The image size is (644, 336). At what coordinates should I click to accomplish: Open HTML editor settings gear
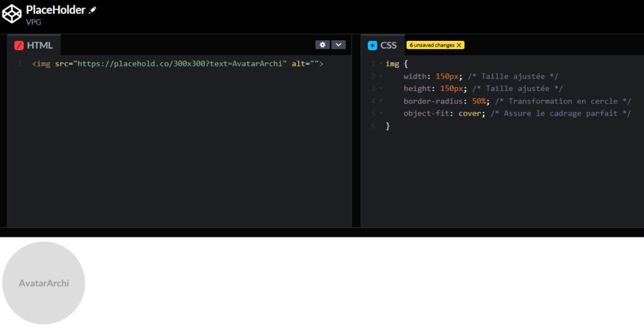(x=322, y=45)
